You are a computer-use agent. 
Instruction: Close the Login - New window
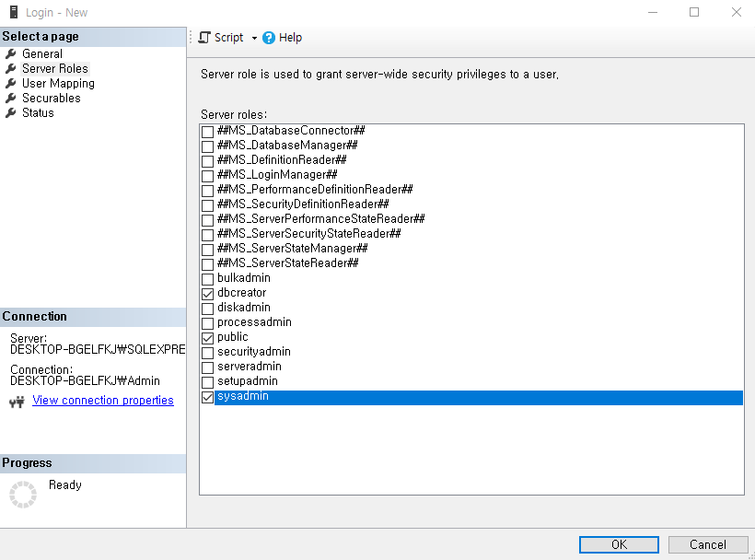tap(737, 12)
